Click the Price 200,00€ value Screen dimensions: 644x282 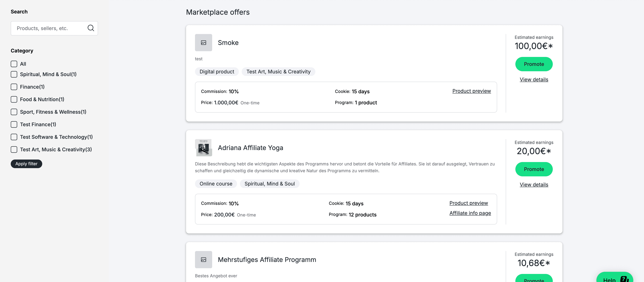pos(224,215)
